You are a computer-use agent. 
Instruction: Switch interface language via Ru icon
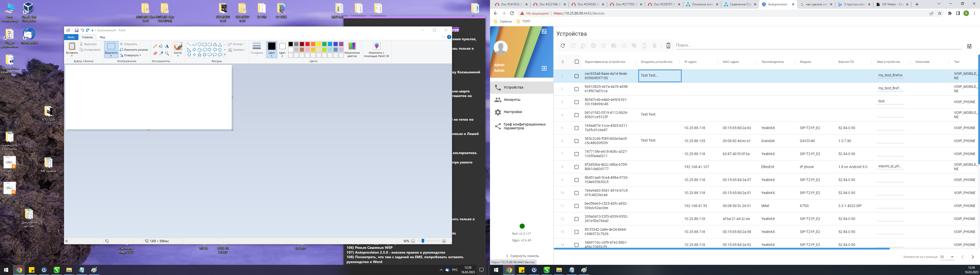pos(544,32)
